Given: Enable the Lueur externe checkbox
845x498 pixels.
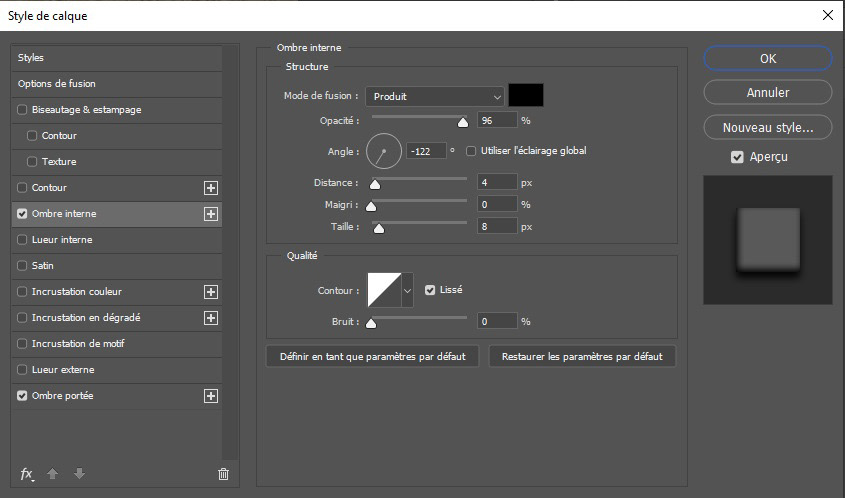Looking at the screenshot, I should (22, 369).
